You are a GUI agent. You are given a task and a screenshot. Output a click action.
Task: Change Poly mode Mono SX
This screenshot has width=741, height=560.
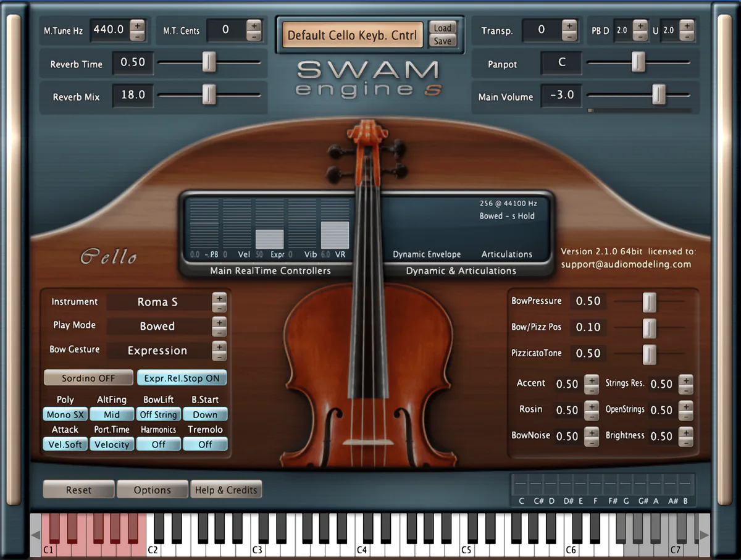point(65,414)
